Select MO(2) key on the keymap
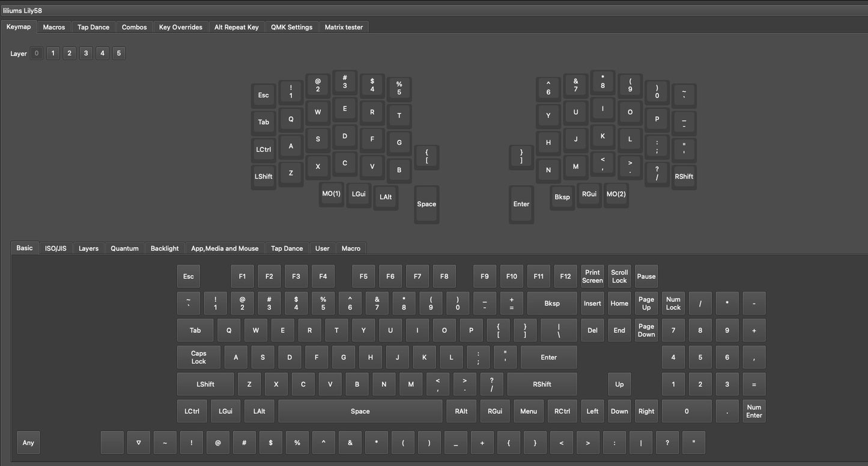Screen dimensions: 868x466 pyautogui.click(x=616, y=194)
